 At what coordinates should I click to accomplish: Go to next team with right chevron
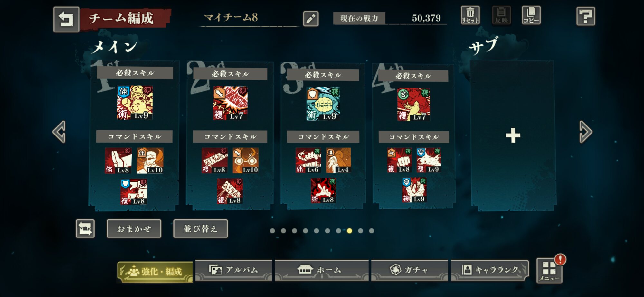click(585, 132)
